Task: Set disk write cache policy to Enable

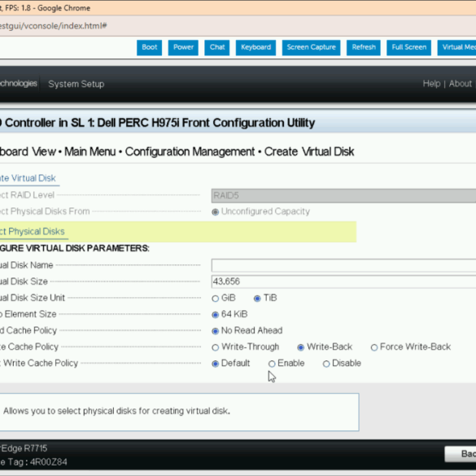Action: (272, 364)
